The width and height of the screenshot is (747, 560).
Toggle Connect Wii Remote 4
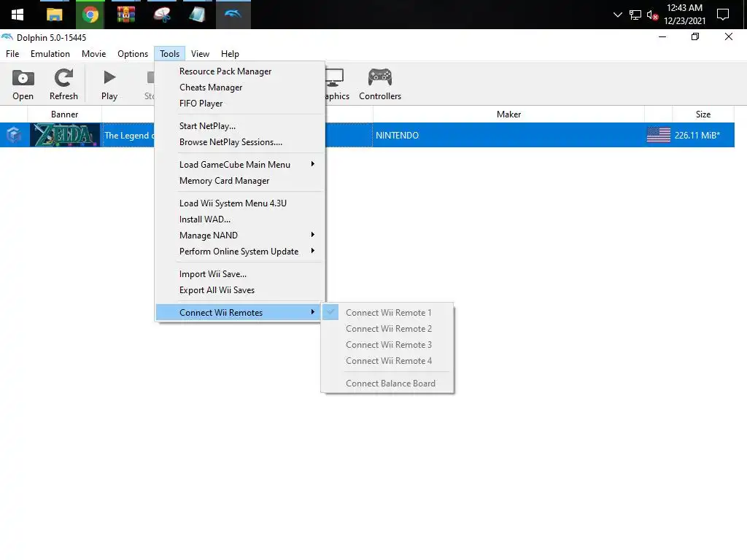(x=388, y=361)
